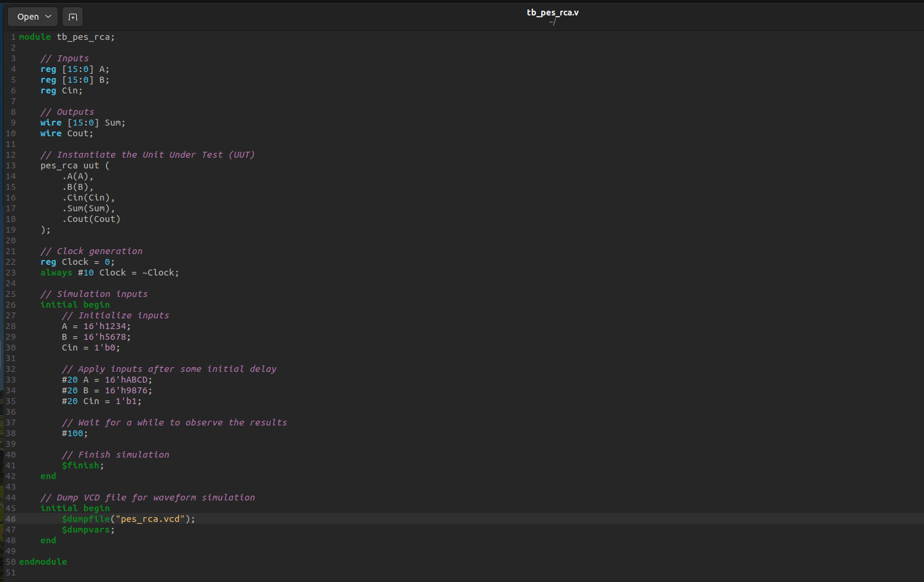
Task: Click the $finish statement on line 41
Action: 81,465
